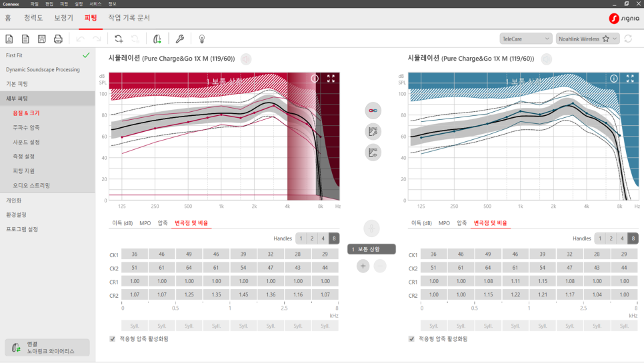Open the client data toolbar icon
Screen dimensions: 644x363
click(9, 39)
